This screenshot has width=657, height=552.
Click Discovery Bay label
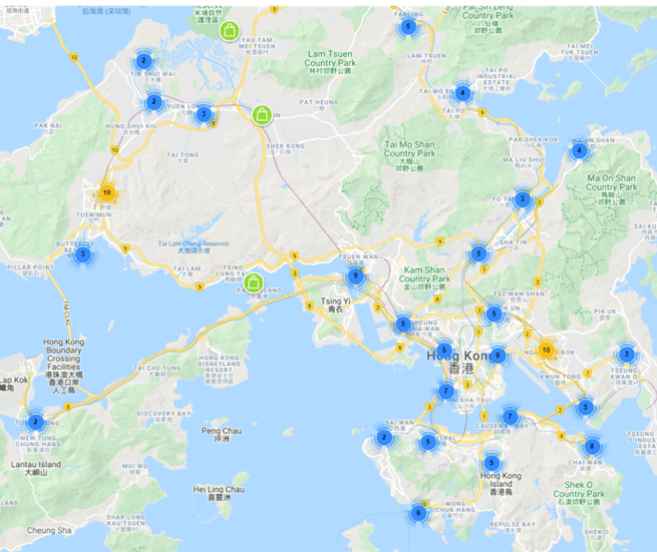pos(164,416)
